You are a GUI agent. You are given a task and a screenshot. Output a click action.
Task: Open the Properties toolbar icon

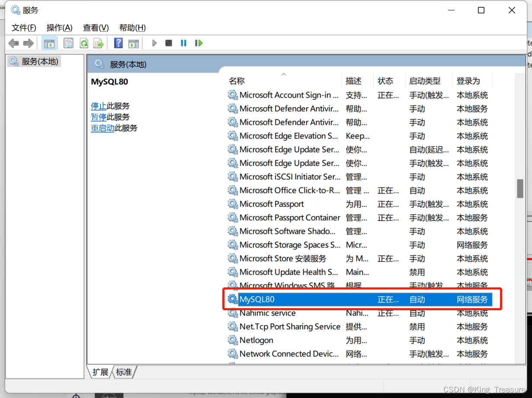[x=68, y=43]
